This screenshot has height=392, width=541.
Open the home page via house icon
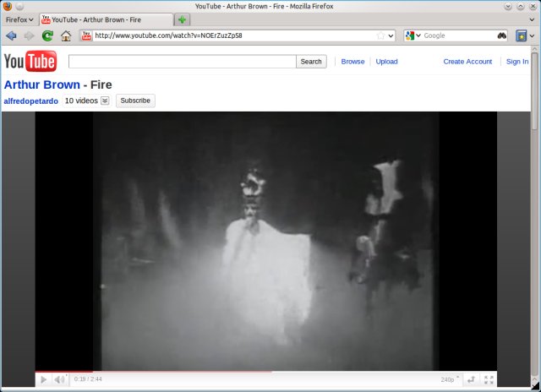[x=66, y=35]
